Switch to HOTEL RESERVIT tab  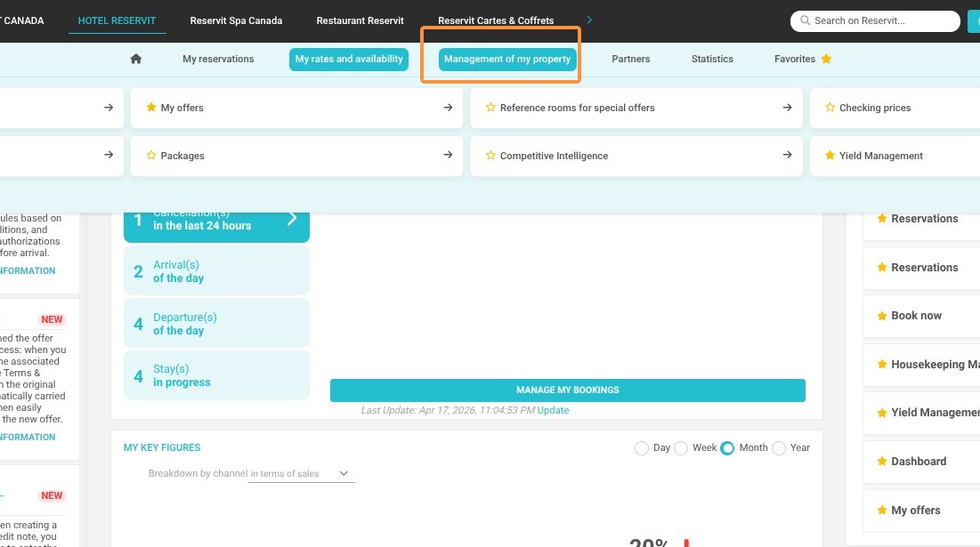(117, 20)
